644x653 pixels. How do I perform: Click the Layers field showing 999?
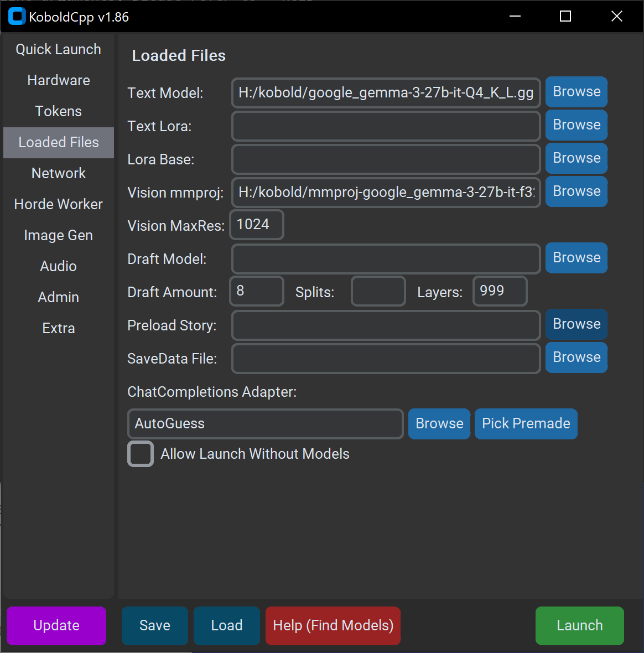500,291
